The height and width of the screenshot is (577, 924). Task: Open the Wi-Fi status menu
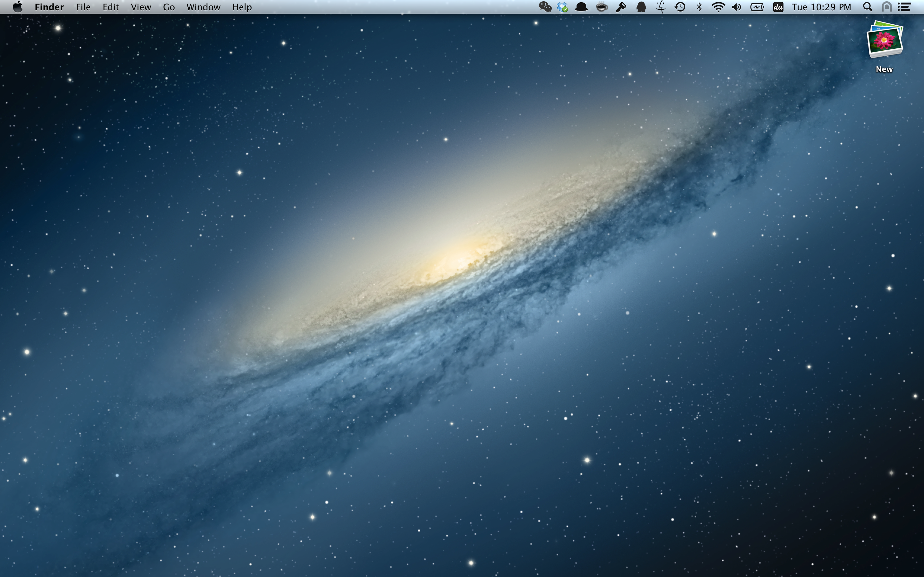coord(718,7)
